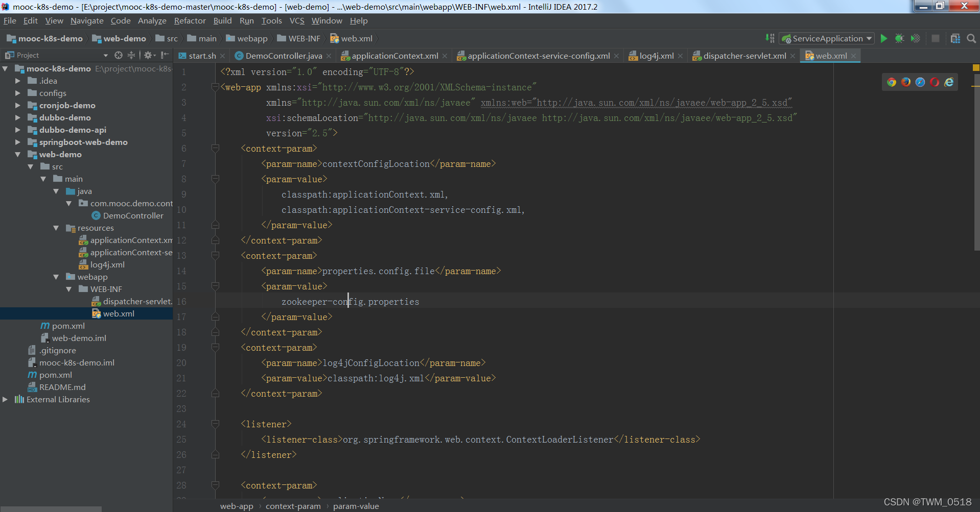
Task: Click web-app in bottom breadcrumb
Action: click(x=237, y=506)
